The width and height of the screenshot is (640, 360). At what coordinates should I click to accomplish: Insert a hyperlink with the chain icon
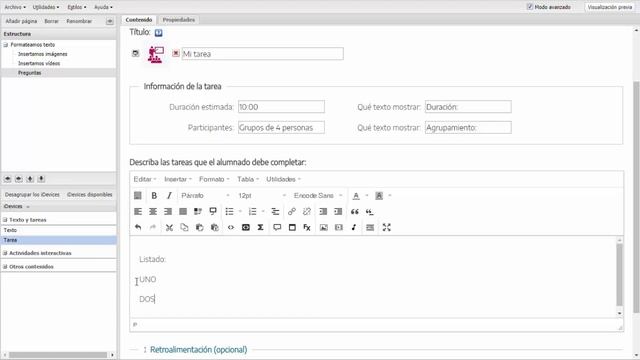tap(291, 211)
